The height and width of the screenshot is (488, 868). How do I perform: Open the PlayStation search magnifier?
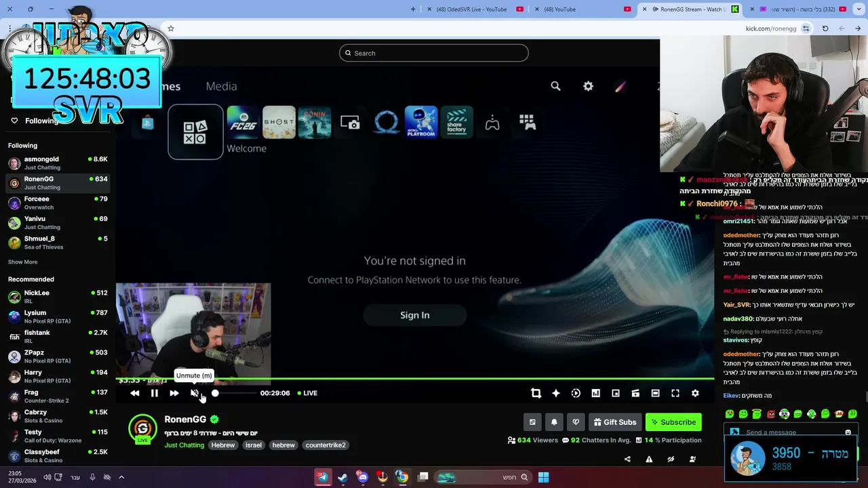[555, 86]
